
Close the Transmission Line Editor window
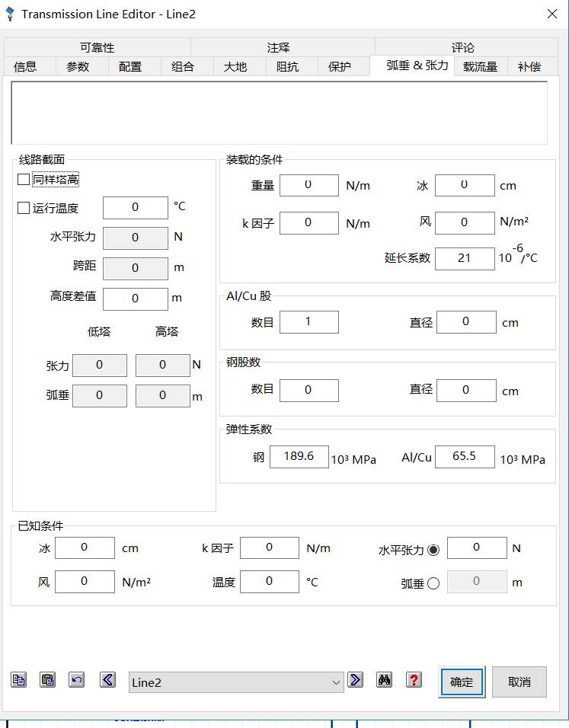click(x=552, y=14)
